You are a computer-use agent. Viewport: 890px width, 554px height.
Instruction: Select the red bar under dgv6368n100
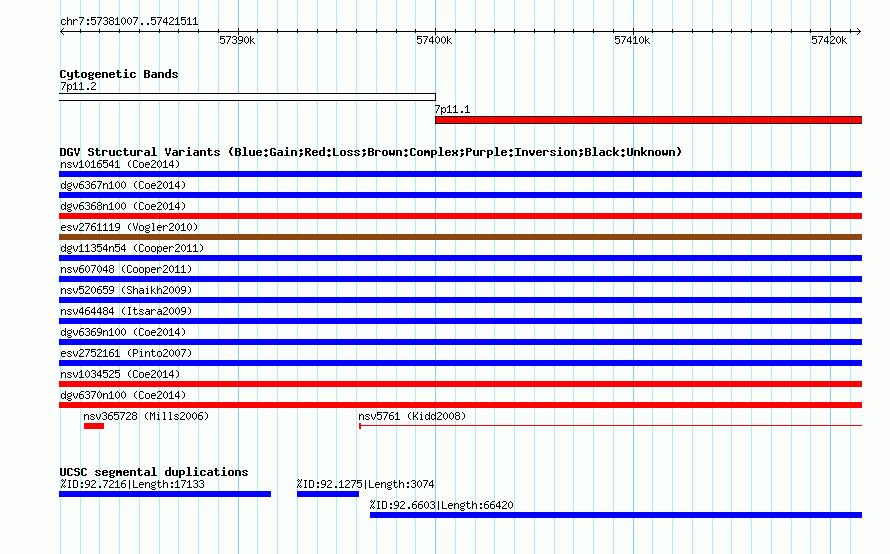[460, 216]
